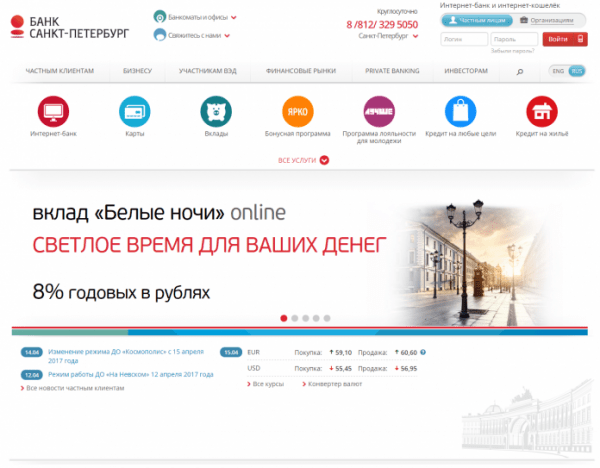600x468 pixels.
Task: Select Частным лицам login mode
Action: coord(477,20)
